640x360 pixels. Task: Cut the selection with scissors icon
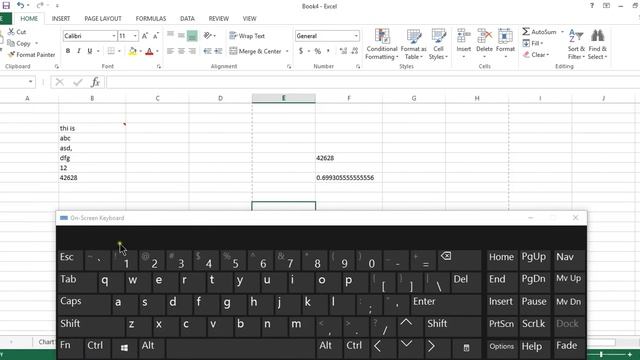[17, 31]
